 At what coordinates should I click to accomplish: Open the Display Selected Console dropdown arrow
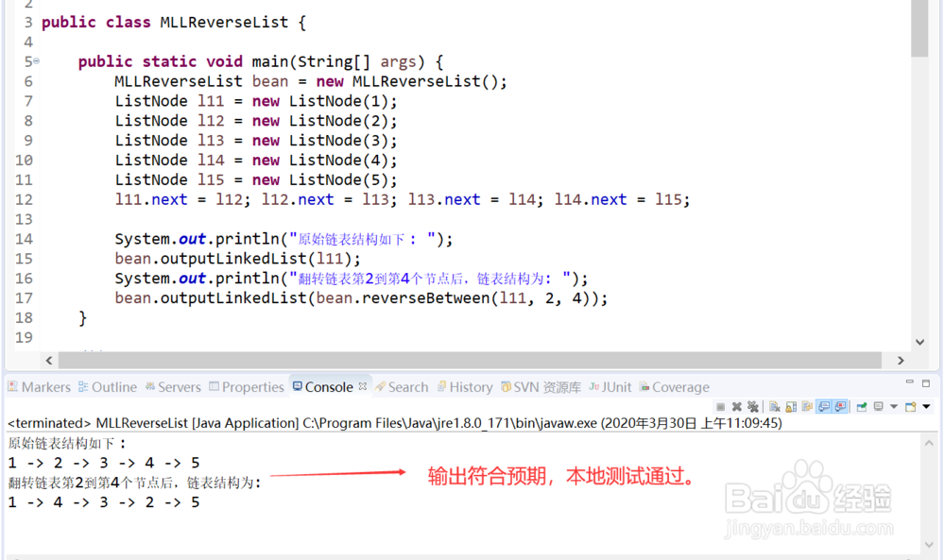point(894,406)
